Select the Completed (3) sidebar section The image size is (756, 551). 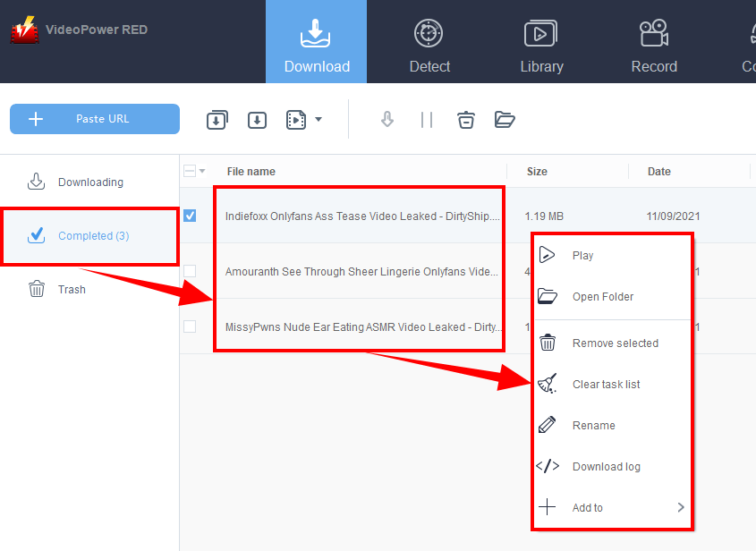click(x=89, y=236)
